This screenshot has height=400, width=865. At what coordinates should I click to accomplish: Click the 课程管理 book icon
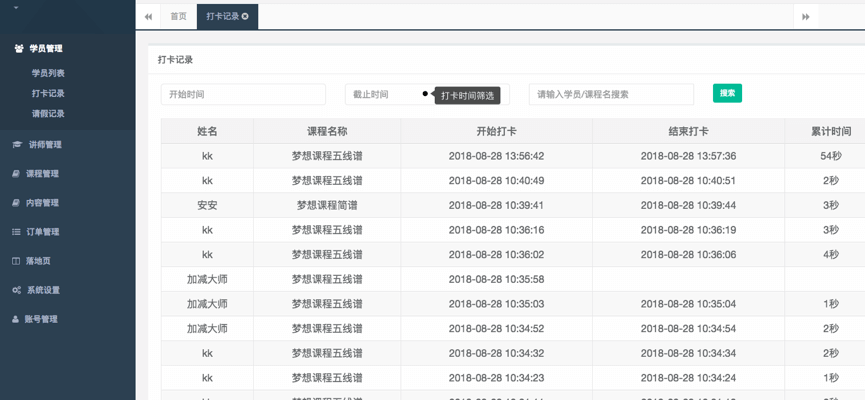click(16, 174)
